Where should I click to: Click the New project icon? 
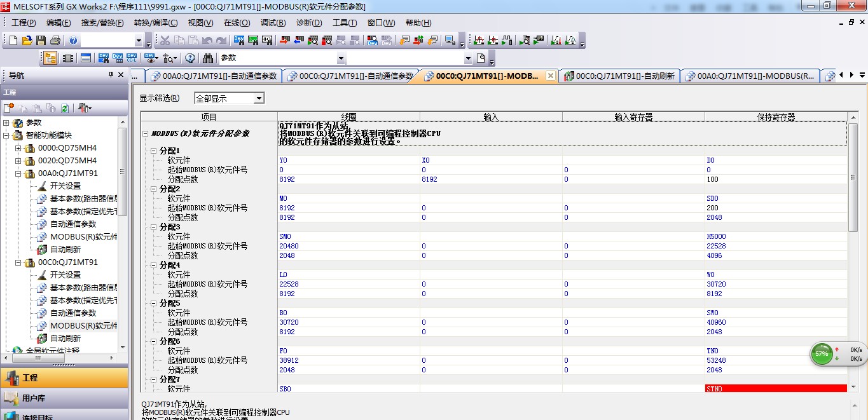(x=13, y=41)
